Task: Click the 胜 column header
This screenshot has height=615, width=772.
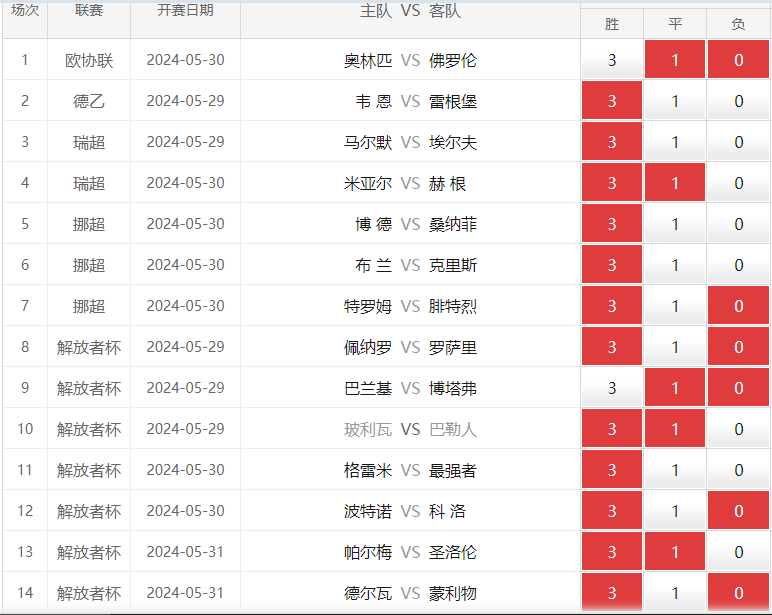Action: (x=612, y=24)
